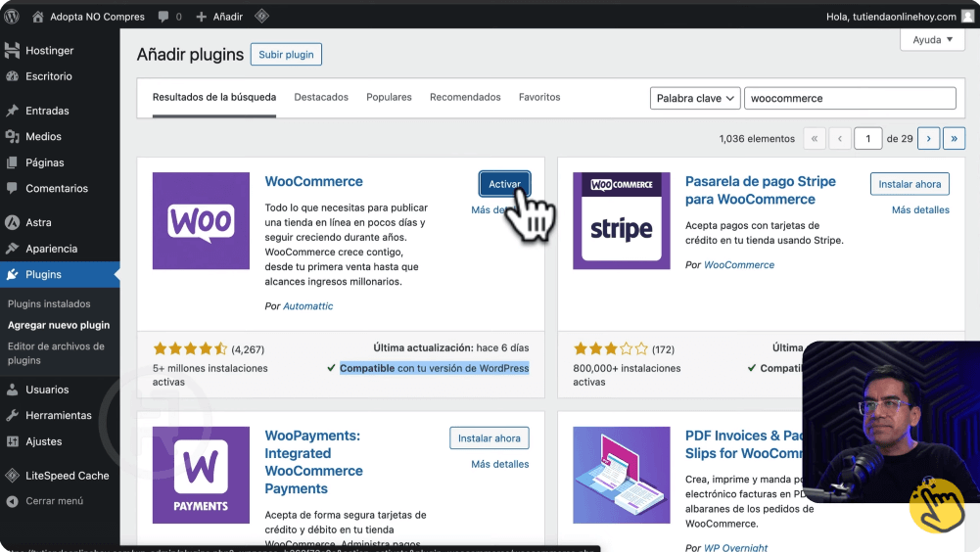Open the Stripe plugin logo thumbnail

622,220
